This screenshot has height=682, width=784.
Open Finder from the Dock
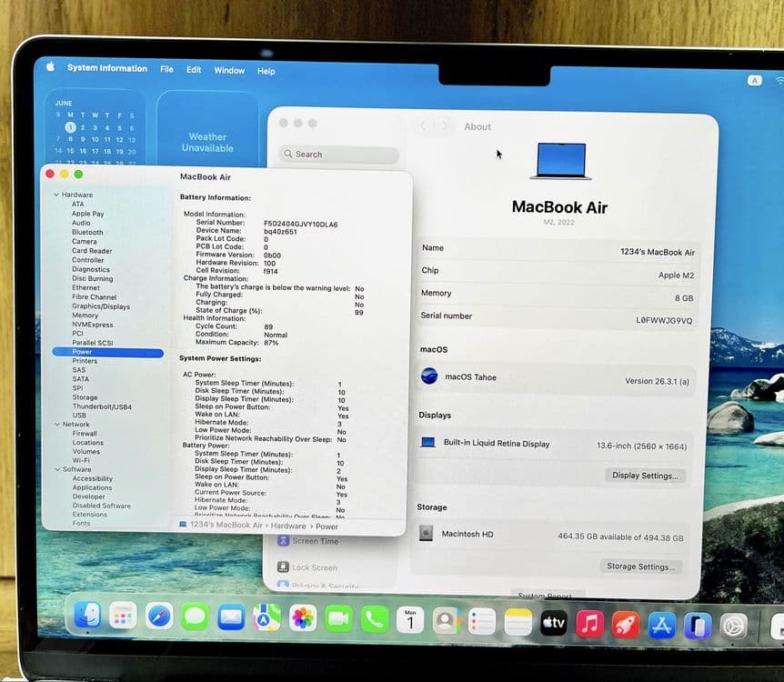[87, 615]
